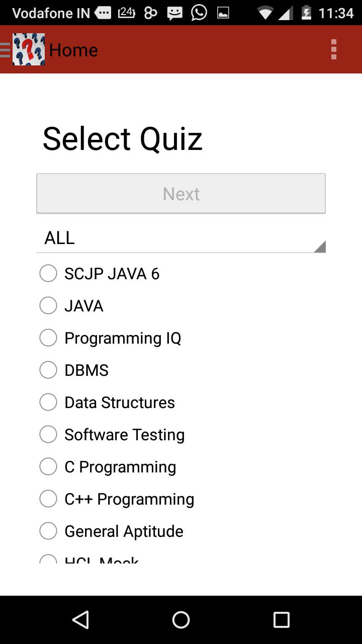The width and height of the screenshot is (362, 644).
Task: Choose the Data Structures quiz option
Action: (x=48, y=403)
